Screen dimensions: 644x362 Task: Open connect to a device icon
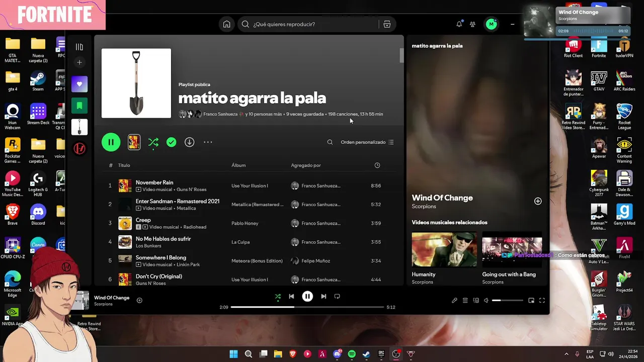(x=476, y=301)
